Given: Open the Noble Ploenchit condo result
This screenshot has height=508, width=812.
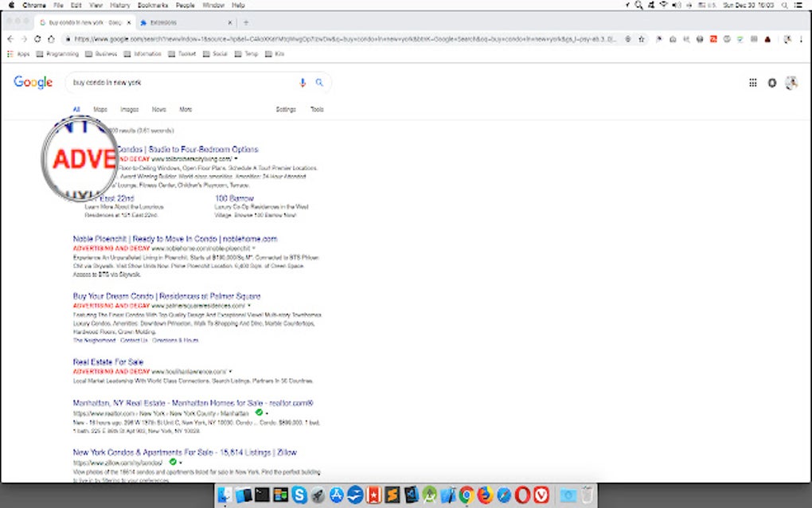Looking at the screenshot, I should click(x=175, y=239).
